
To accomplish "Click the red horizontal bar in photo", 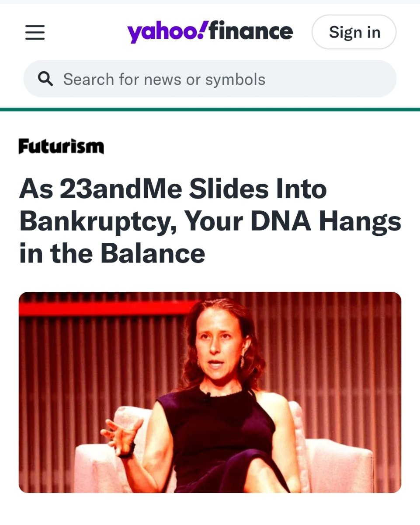I will click(x=101, y=308).
